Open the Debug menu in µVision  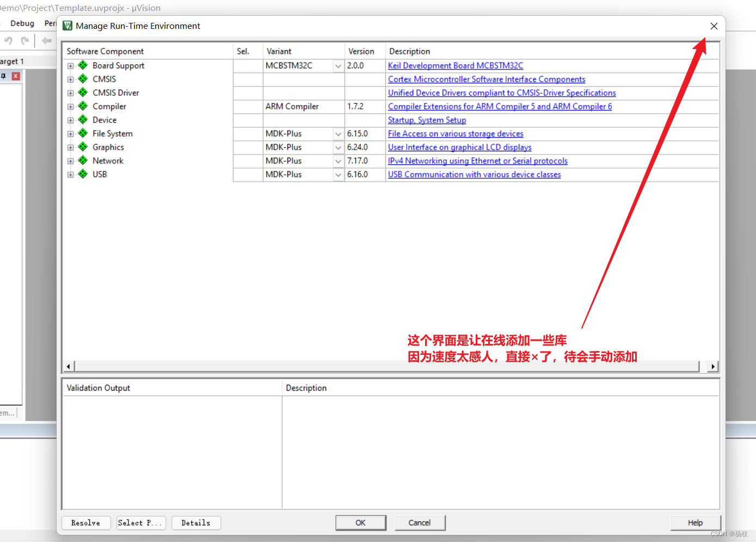pos(22,23)
